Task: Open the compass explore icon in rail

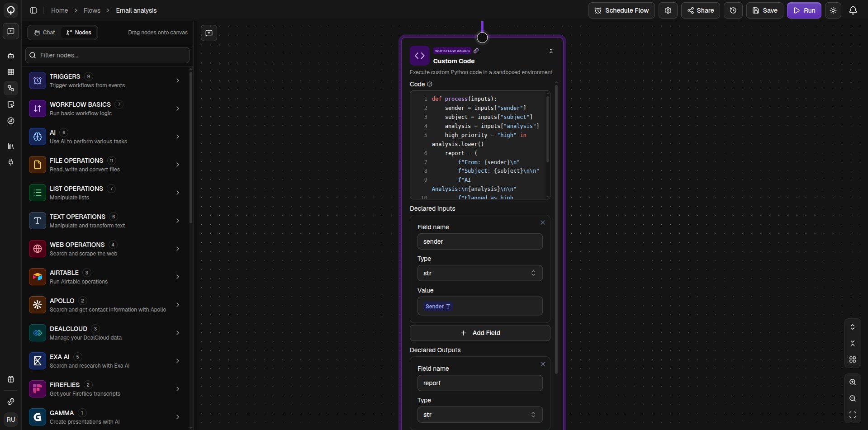Action: (x=11, y=121)
